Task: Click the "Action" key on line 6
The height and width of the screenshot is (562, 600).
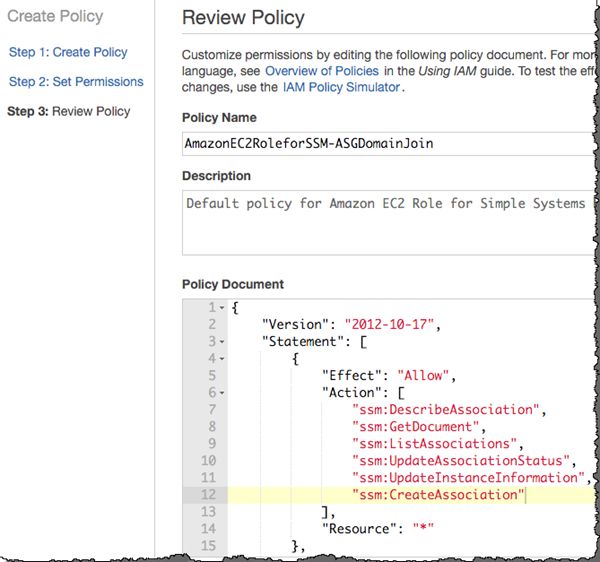Action: tap(352, 393)
